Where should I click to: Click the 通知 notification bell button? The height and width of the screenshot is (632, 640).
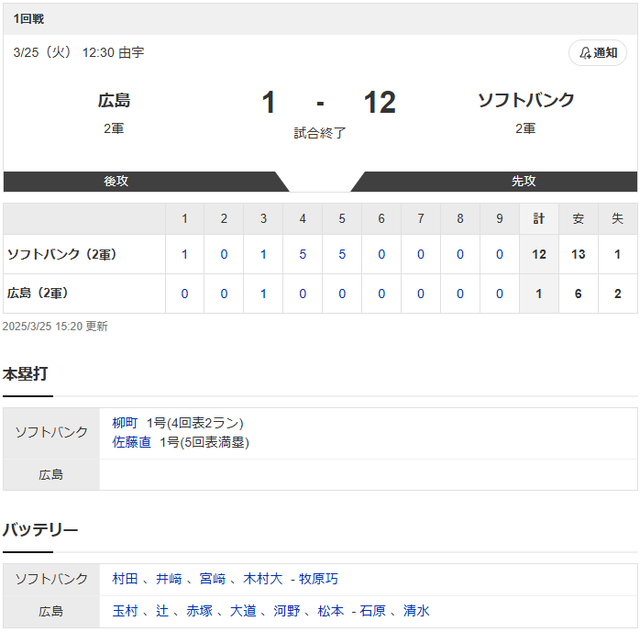[598, 53]
